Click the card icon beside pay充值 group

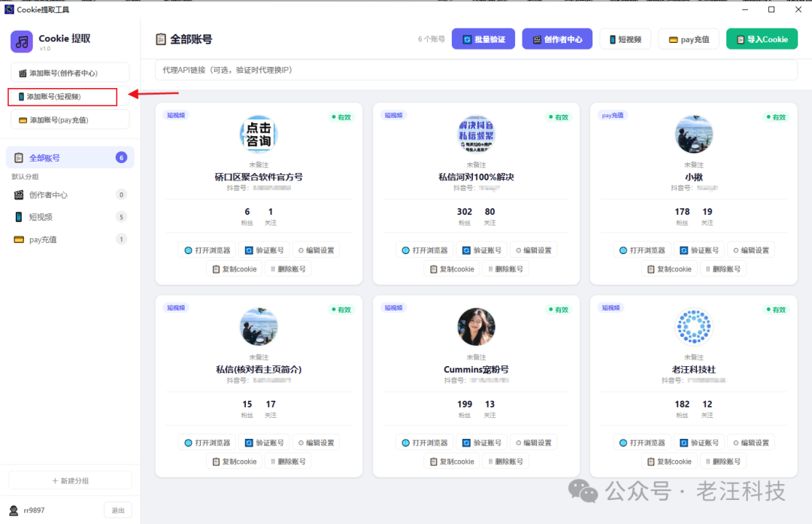pos(19,240)
